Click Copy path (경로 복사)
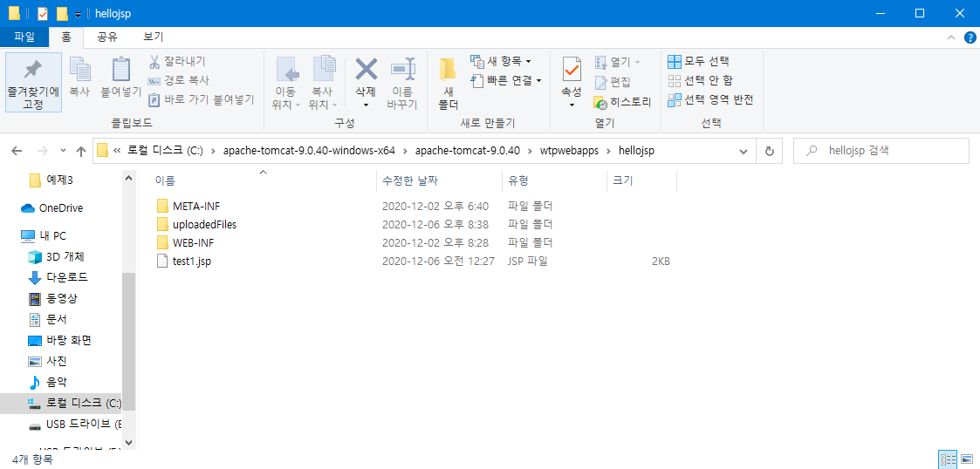The height and width of the screenshot is (469, 980). pyautogui.click(x=178, y=80)
